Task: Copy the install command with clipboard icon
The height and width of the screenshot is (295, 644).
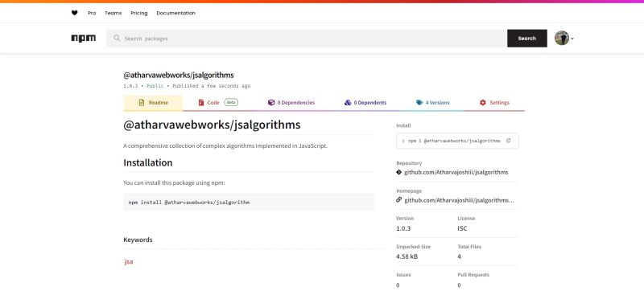Action: pos(509,141)
